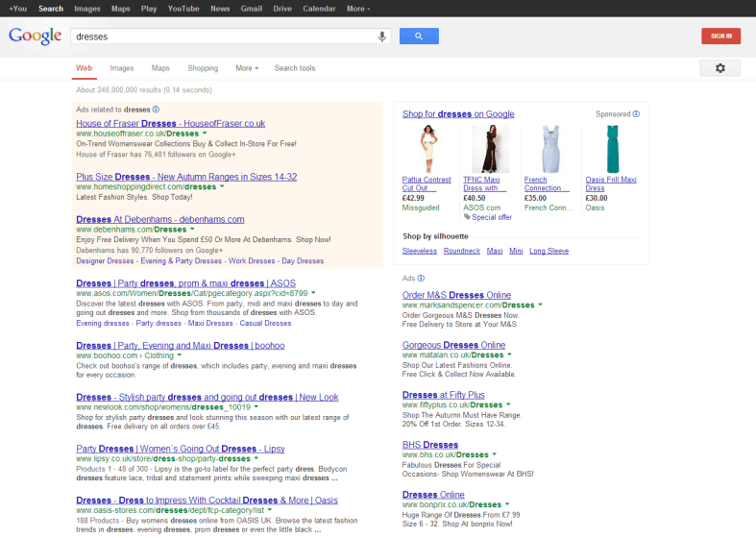The width and height of the screenshot is (756, 538).
Task: Open Search tools options
Action: click(295, 68)
